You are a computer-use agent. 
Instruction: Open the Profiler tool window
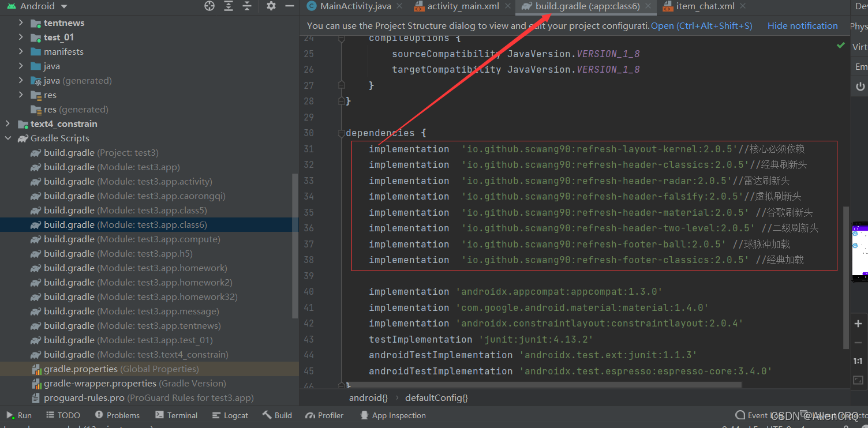324,415
